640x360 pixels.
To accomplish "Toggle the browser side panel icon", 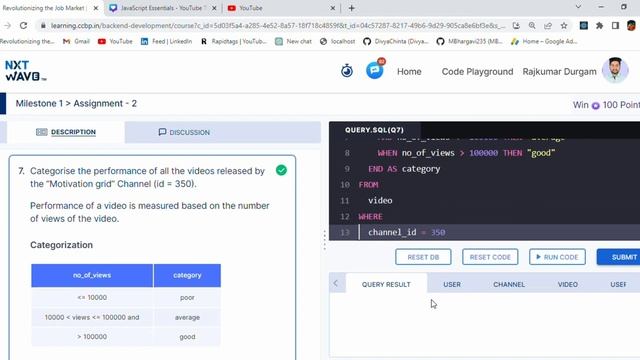I will pyautogui.click(x=615, y=25).
